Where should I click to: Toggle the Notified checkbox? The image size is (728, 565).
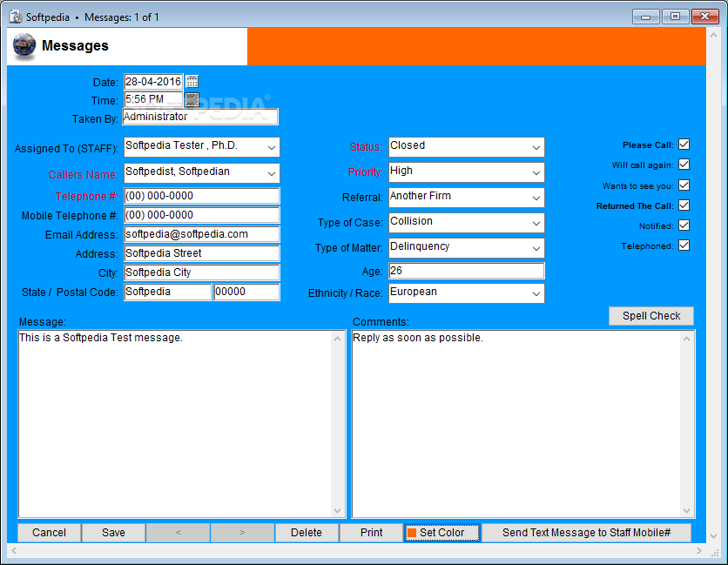tap(684, 225)
